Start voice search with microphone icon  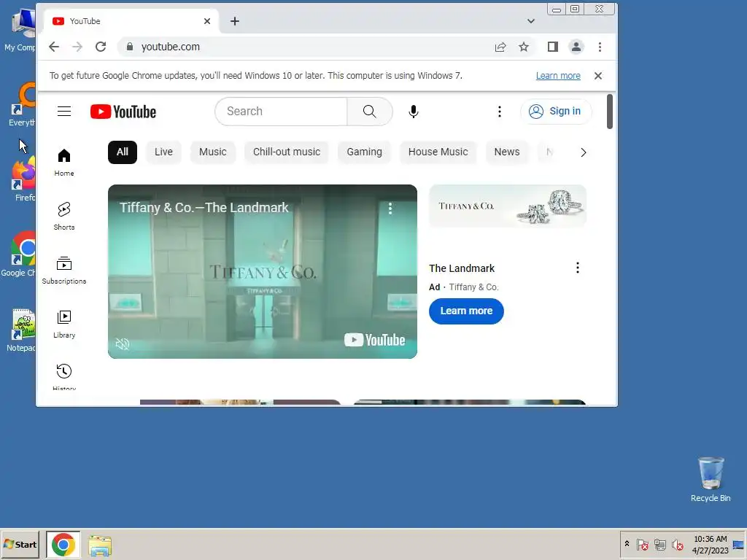(413, 112)
